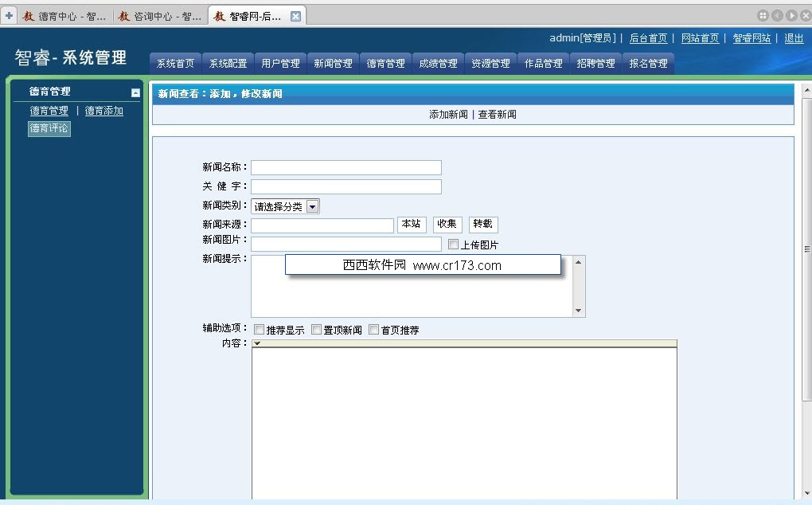
Task: Collapse the 德育管理 sidebar panel
Action: point(135,92)
